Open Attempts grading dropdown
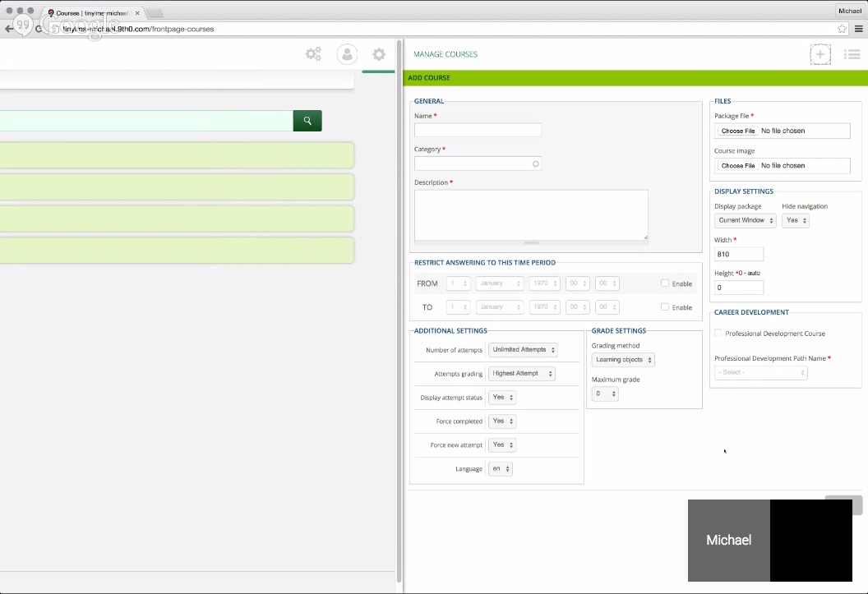The image size is (868, 594). [521, 373]
